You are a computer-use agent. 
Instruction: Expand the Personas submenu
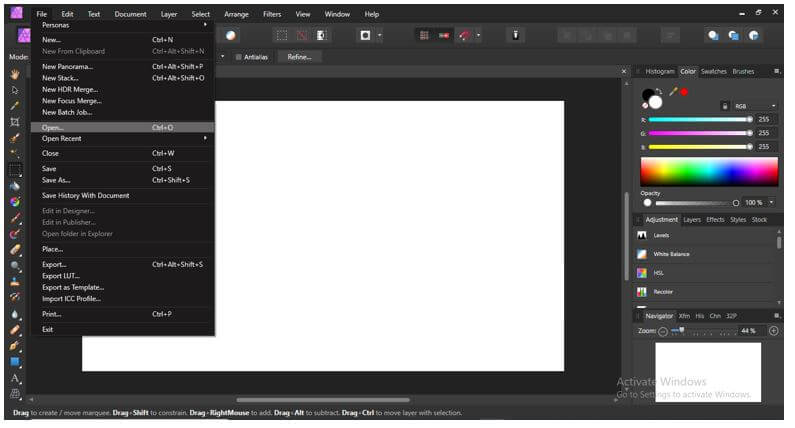122,25
